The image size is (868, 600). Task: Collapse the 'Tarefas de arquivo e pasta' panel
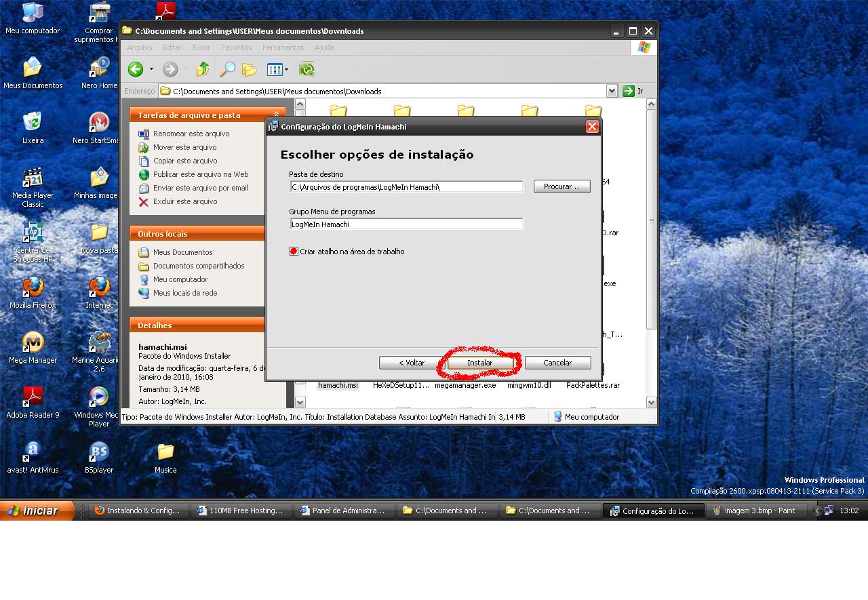[276, 115]
